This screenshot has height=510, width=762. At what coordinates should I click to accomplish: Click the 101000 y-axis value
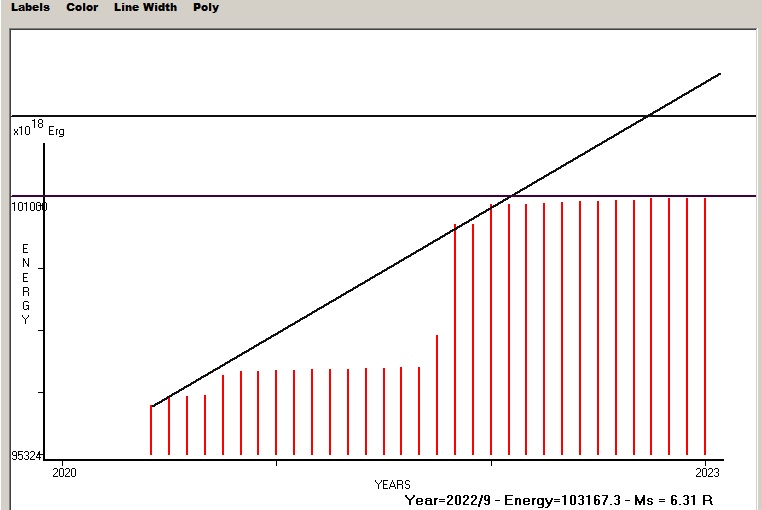[29, 207]
